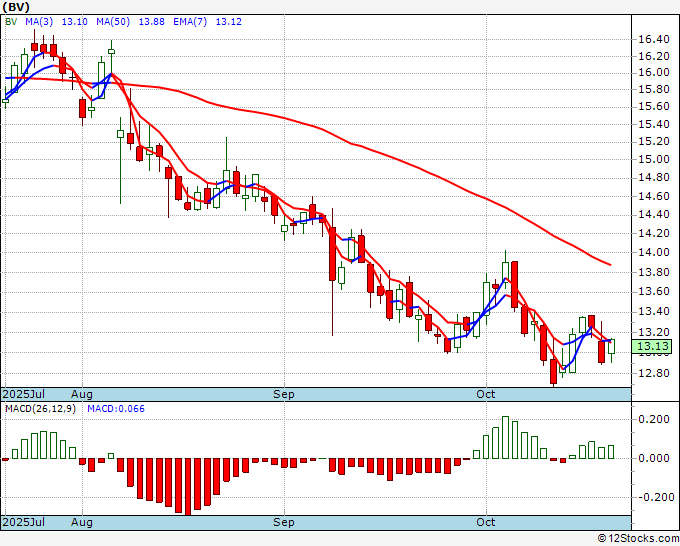
Task: Click the 12.80 price axis label
Action: coord(654,373)
